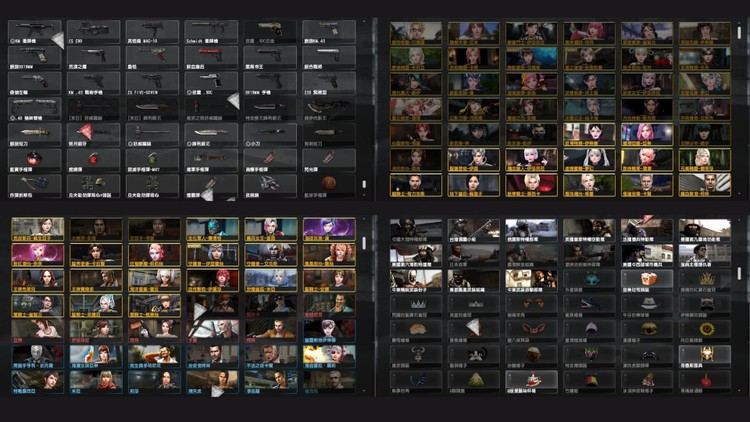The height and width of the screenshot is (422, 750).
Task: Select the red Desert Eagle pistol
Action: point(211,58)
